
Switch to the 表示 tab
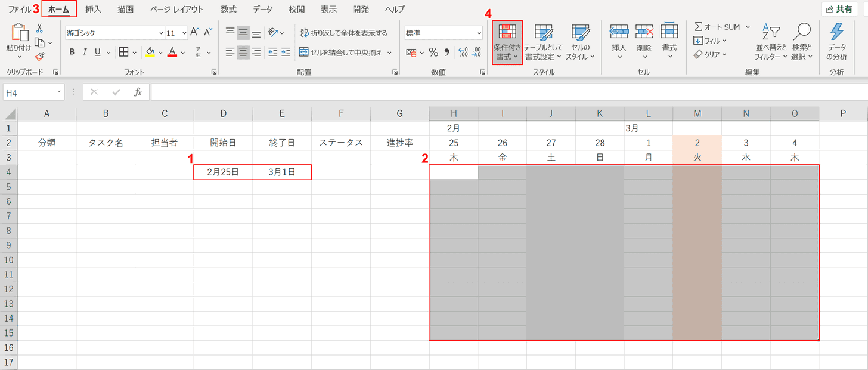328,9
